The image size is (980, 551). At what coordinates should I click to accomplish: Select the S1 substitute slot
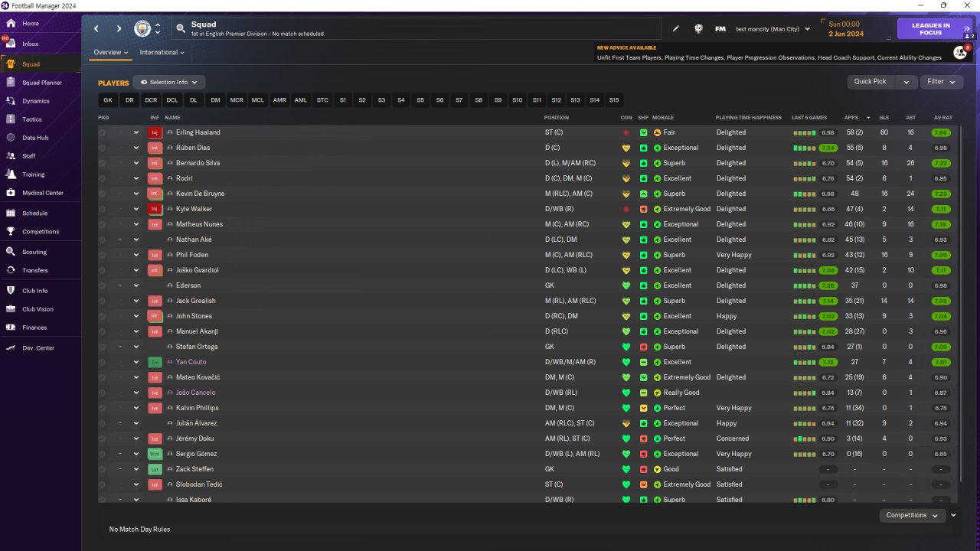coord(343,100)
